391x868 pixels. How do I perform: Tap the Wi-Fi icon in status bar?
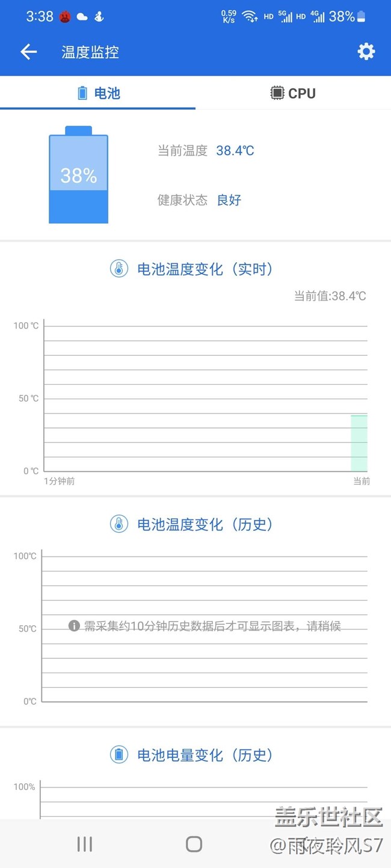[x=250, y=17]
